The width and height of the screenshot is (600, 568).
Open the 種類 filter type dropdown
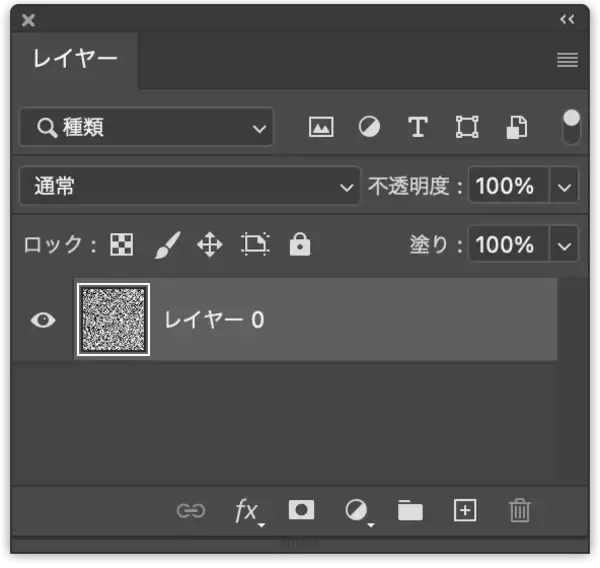coord(147,127)
